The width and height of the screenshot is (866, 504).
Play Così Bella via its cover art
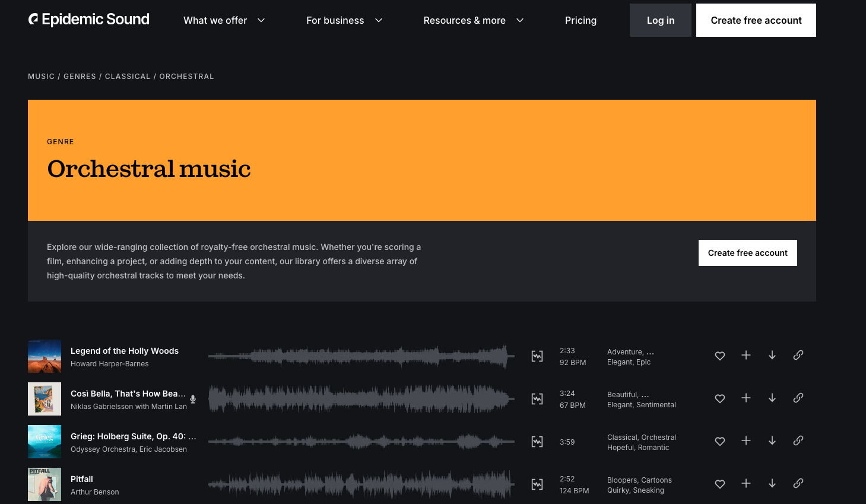tap(45, 399)
